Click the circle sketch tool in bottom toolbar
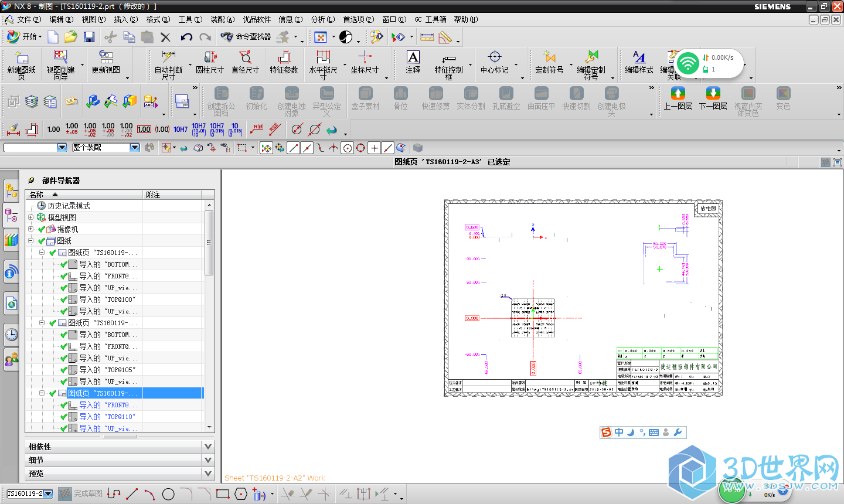 point(168,494)
